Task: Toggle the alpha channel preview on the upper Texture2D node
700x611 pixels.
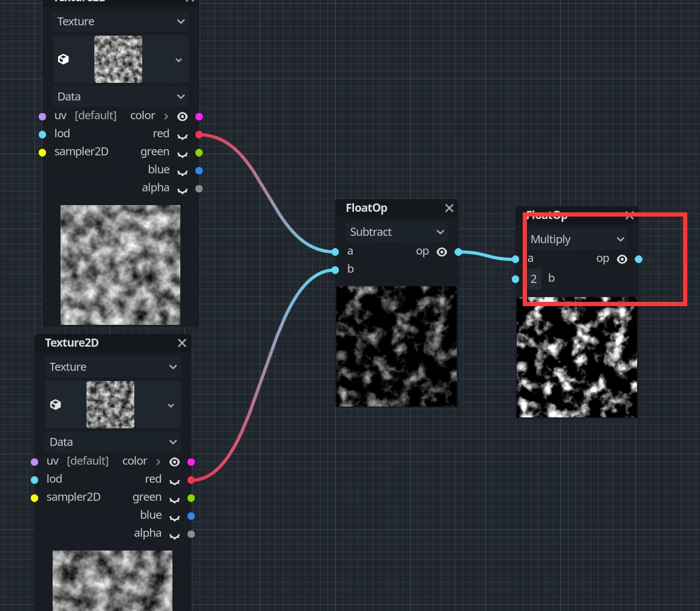Action: coord(182,191)
